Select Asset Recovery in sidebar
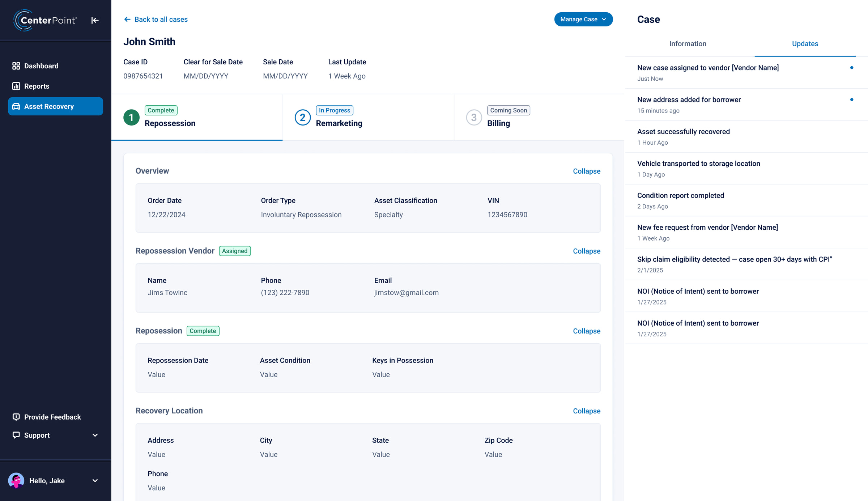The image size is (868, 501). (x=55, y=106)
